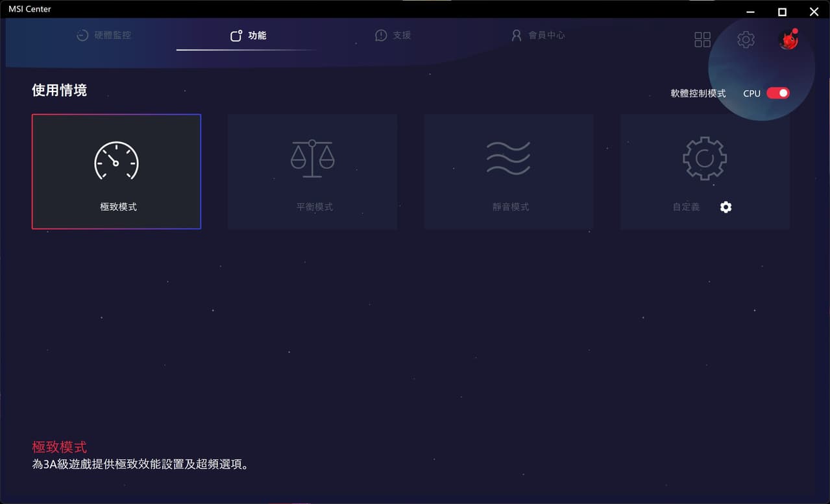Open the 支援 tab
The height and width of the screenshot is (504, 830).
[x=393, y=35]
